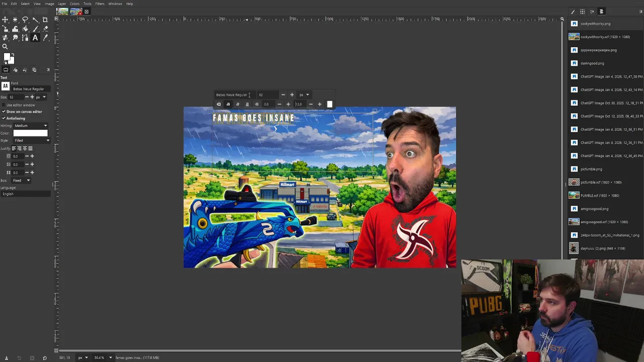Open the Colors menu
644x362 pixels.
coord(74,4)
